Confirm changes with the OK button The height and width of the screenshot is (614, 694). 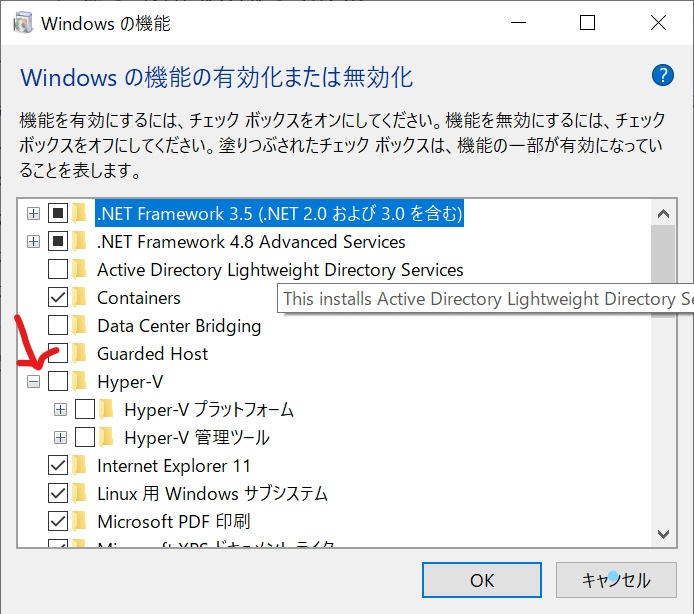point(482,580)
